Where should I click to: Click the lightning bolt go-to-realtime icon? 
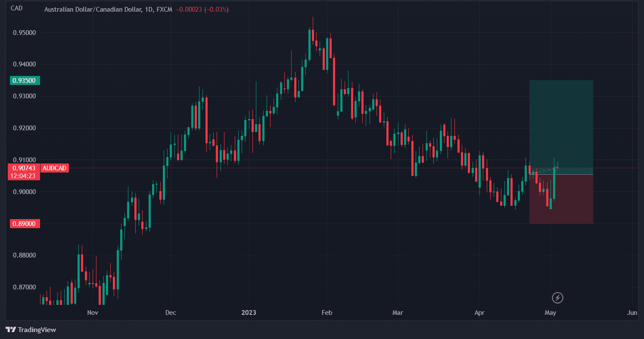558,298
